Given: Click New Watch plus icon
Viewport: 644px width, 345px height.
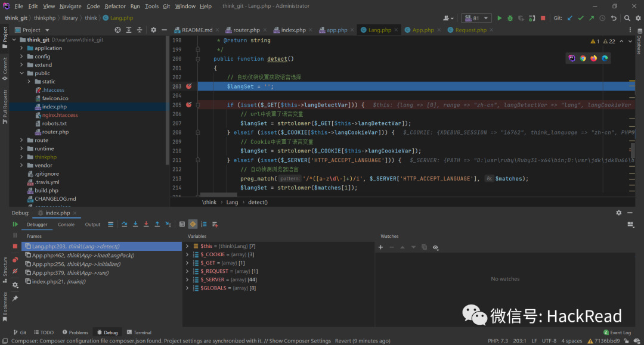Looking at the screenshot, I should coord(380,247).
